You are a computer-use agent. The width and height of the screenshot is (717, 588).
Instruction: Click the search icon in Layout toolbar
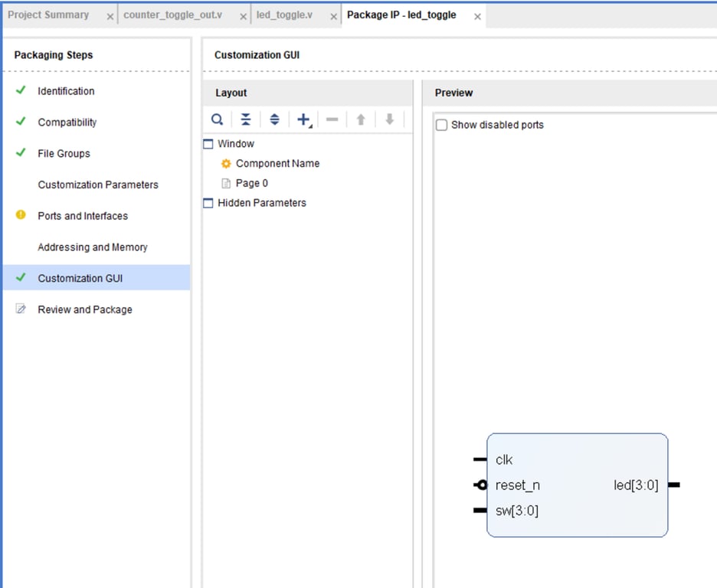click(218, 119)
